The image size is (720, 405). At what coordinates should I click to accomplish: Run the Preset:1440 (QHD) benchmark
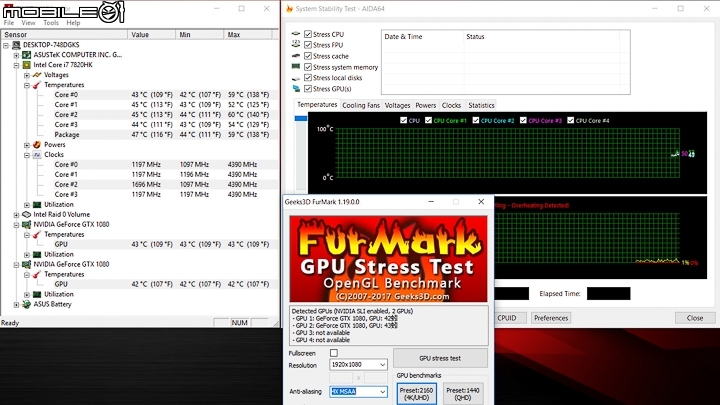pos(463,394)
